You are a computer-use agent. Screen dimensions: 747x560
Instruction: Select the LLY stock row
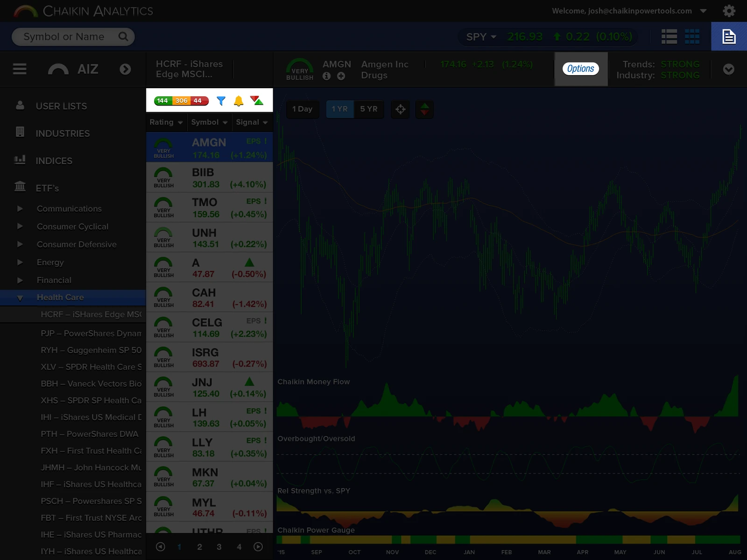tap(210, 447)
